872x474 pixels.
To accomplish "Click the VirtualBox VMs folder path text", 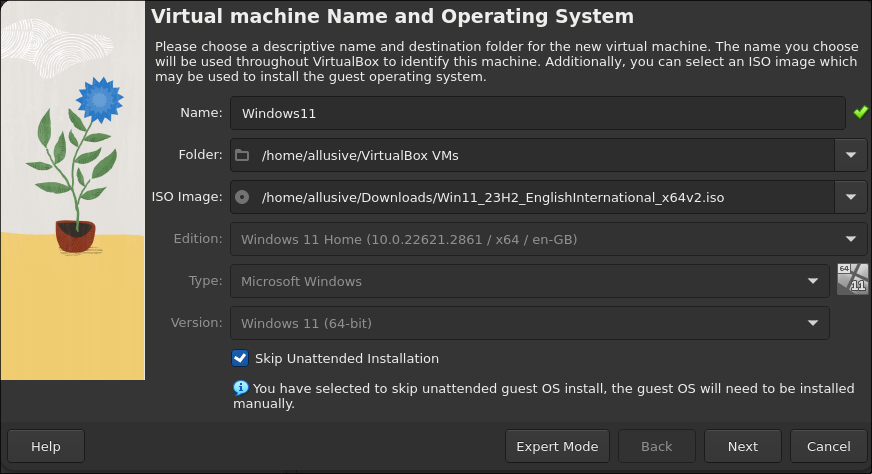I will pyautogui.click(x=360, y=155).
